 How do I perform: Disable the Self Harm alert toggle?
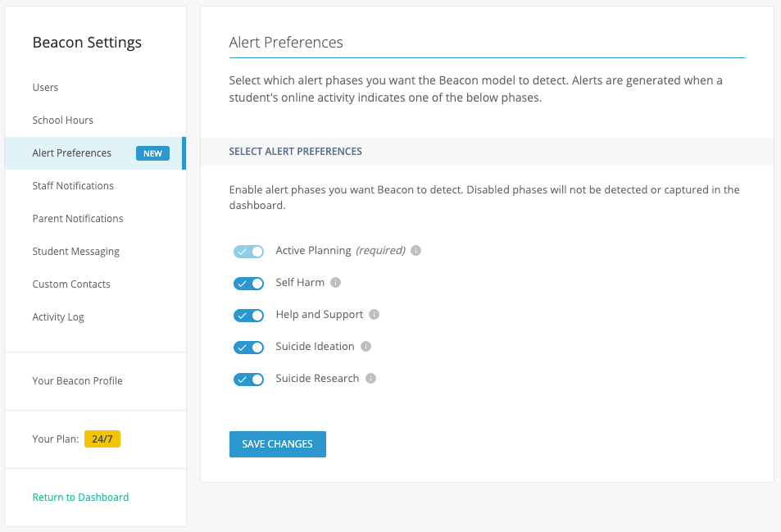pyautogui.click(x=248, y=284)
